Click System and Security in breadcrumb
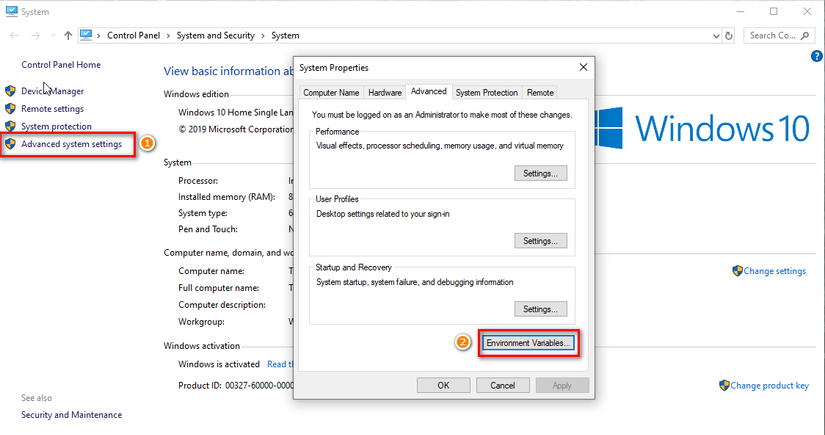Image resolution: width=825 pixels, height=435 pixels. 216,35
